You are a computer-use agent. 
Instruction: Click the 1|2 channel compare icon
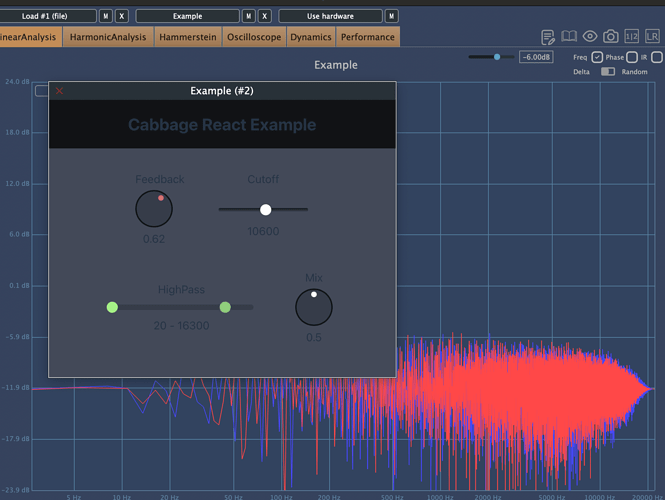coord(631,37)
